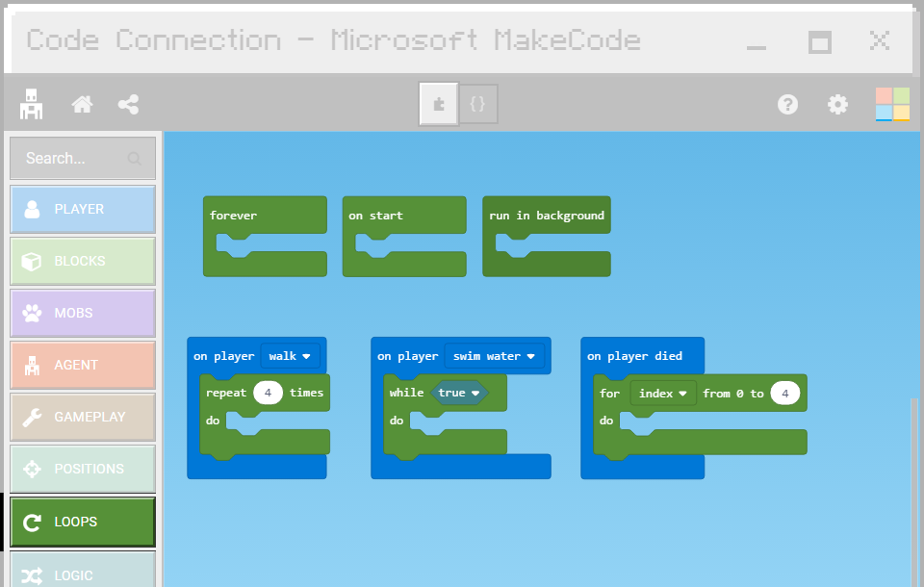
Task: Click the search magnifier icon
Action: (135, 159)
